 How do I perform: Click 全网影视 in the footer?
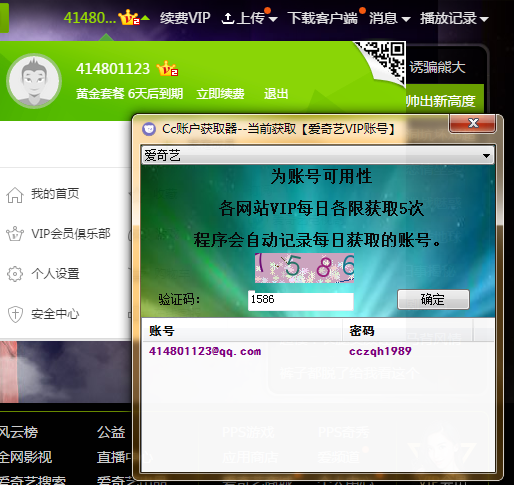26,457
